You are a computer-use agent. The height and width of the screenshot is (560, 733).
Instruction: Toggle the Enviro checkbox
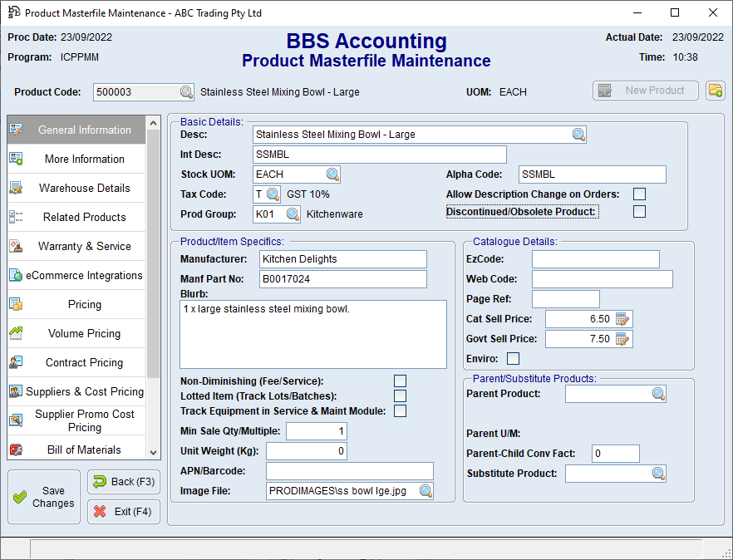[513, 359]
